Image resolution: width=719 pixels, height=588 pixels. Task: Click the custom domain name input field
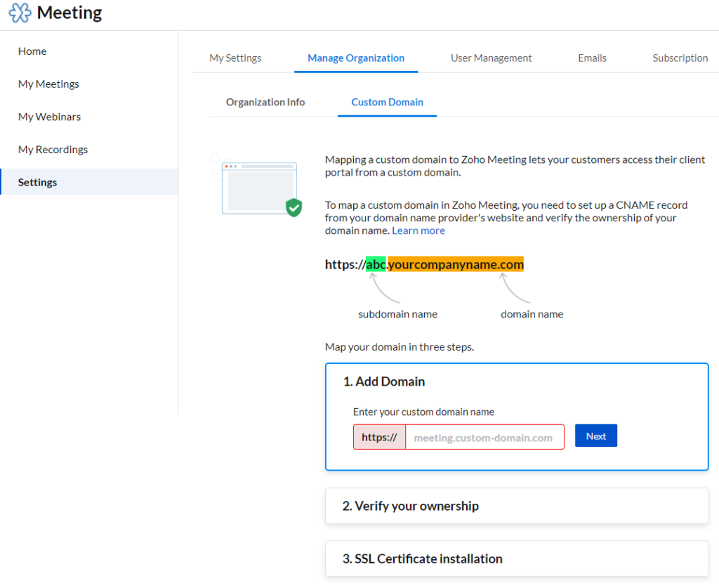click(484, 437)
